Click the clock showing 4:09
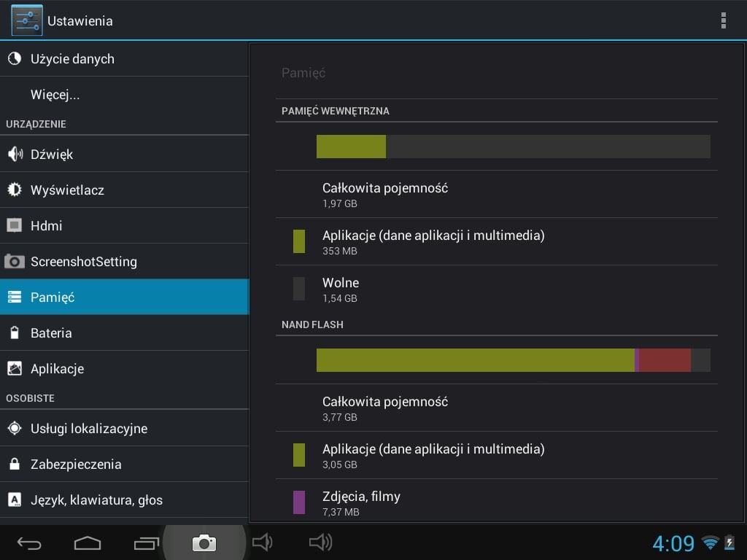This screenshot has width=747, height=560. pyautogui.click(x=673, y=543)
